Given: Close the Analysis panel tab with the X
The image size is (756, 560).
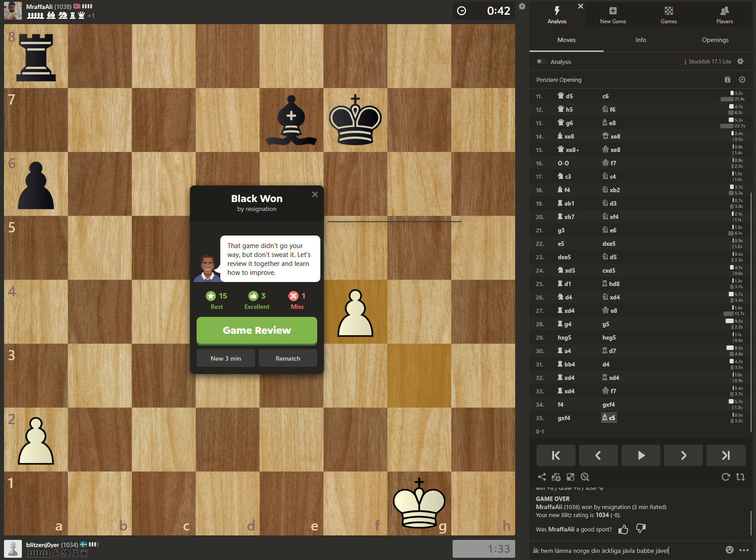Looking at the screenshot, I should tap(580, 6).
